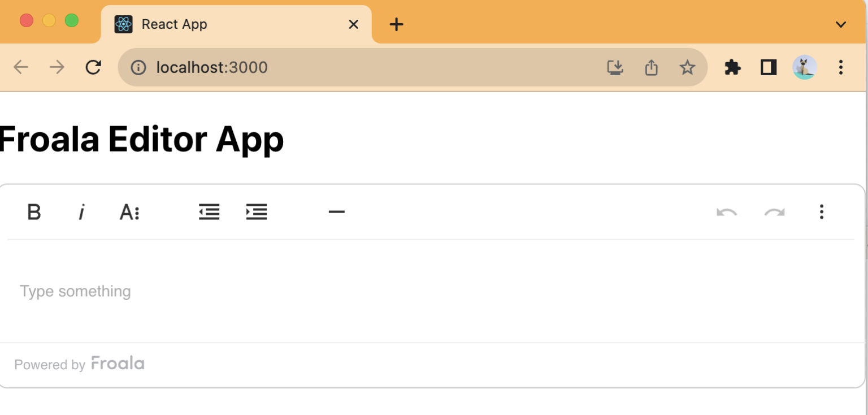
Task: Open the site information menu in address bar
Action: 138,67
